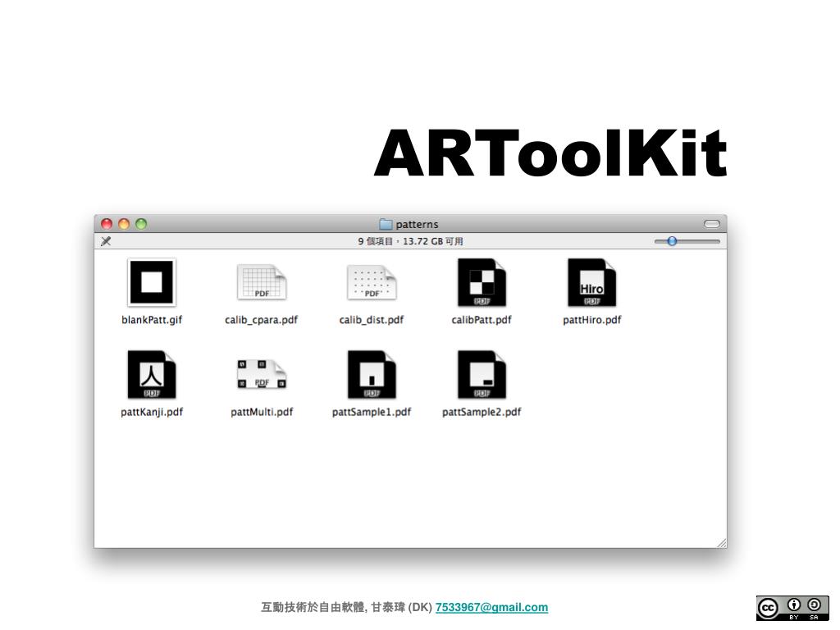This screenshot has height=630, width=840.
Task: Adjust the icon size slider
Action: [687, 242]
